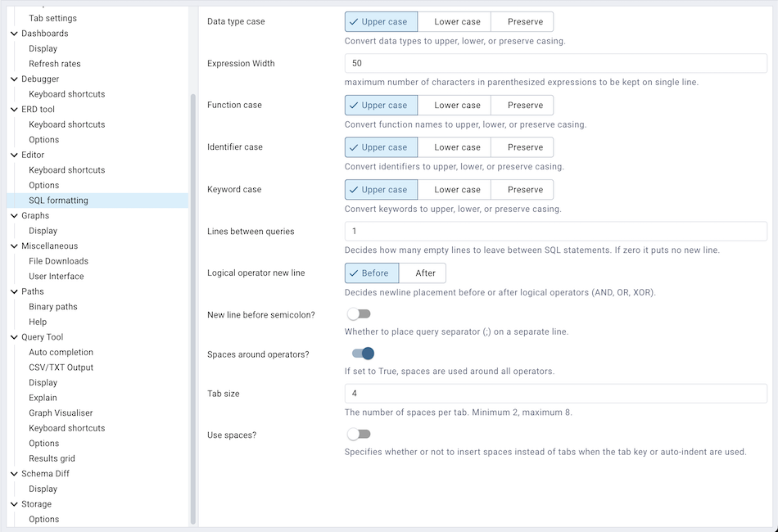Enable the 'New line before semicolon?' toggle

coord(359,313)
